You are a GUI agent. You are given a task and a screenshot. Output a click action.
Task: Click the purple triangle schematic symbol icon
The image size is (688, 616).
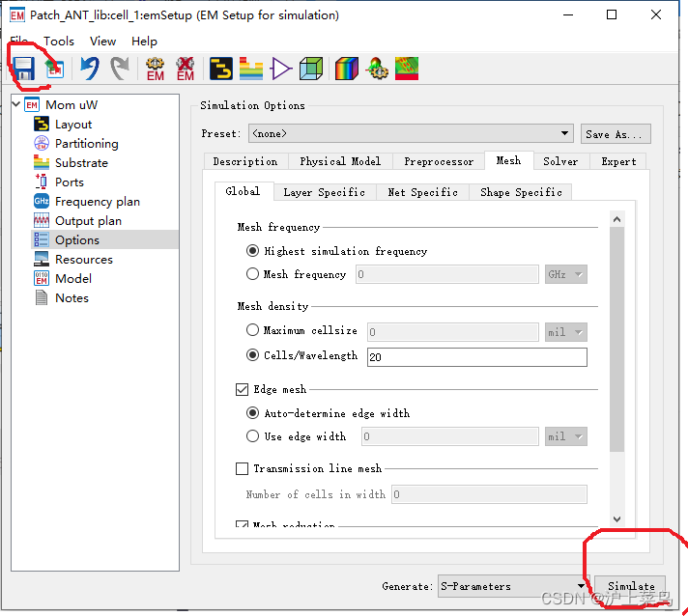tap(281, 69)
